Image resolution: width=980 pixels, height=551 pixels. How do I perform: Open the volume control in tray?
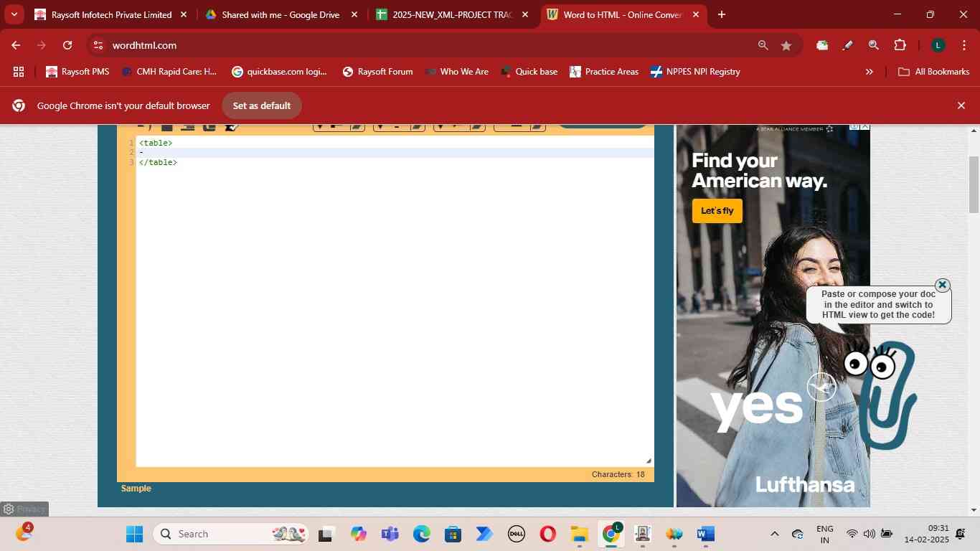pyautogui.click(x=869, y=534)
